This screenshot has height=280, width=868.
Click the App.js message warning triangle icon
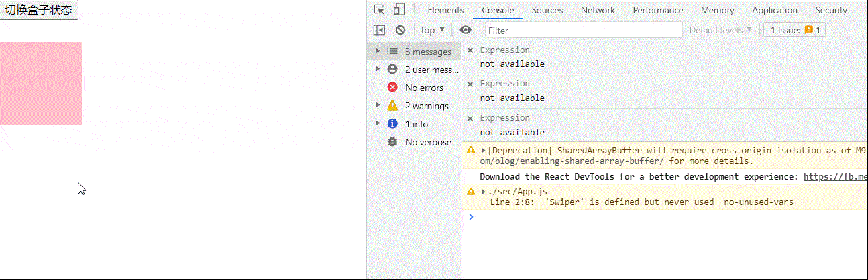point(471,192)
